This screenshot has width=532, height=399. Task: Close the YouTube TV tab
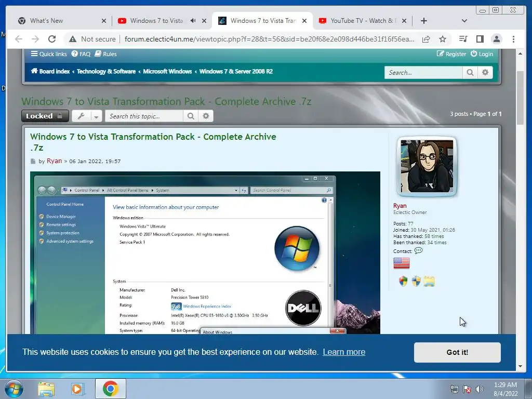pos(404,21)
